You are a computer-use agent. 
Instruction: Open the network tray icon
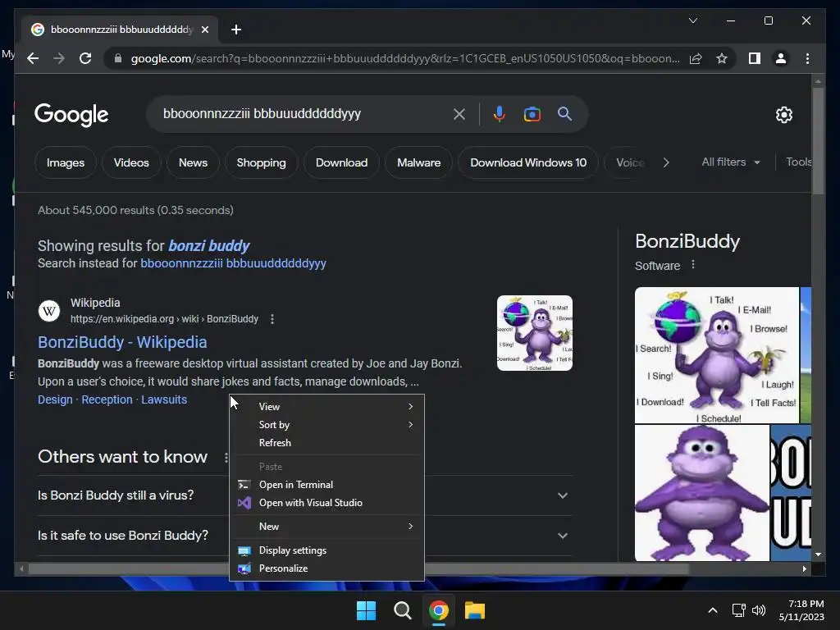coord(739,610)
